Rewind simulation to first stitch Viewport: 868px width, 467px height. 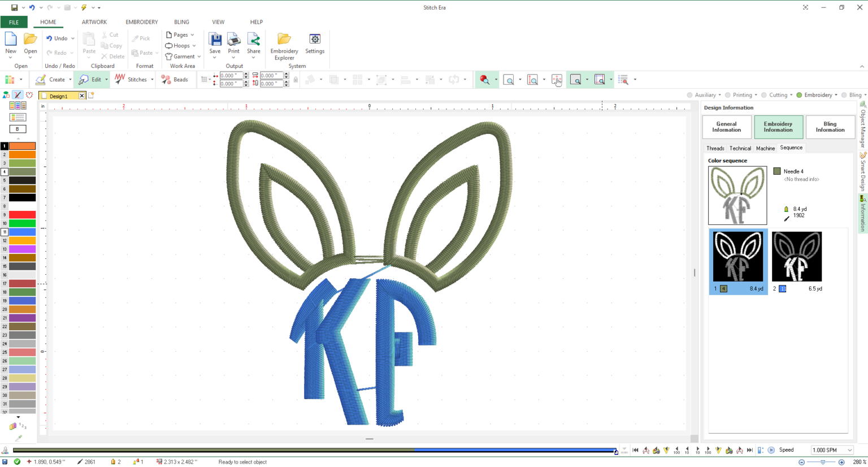pos(635,449)
